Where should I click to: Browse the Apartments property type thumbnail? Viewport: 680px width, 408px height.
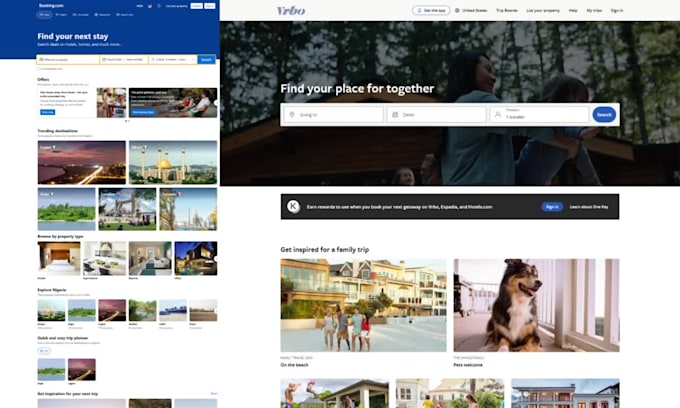(105, 258)
